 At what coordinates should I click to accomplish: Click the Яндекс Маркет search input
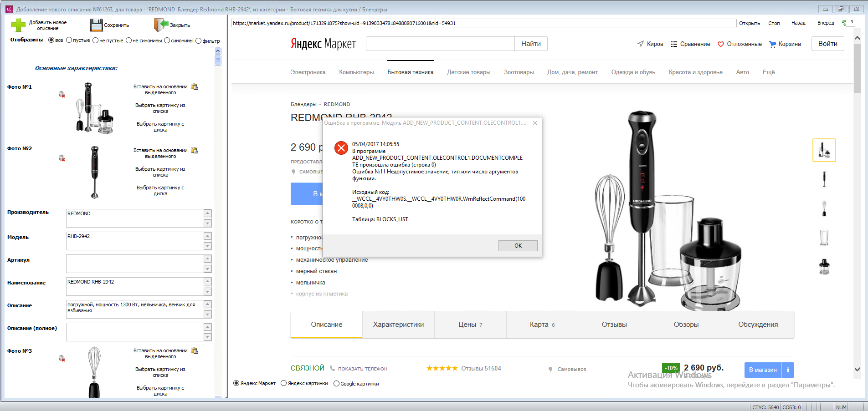tap(440, 44)
